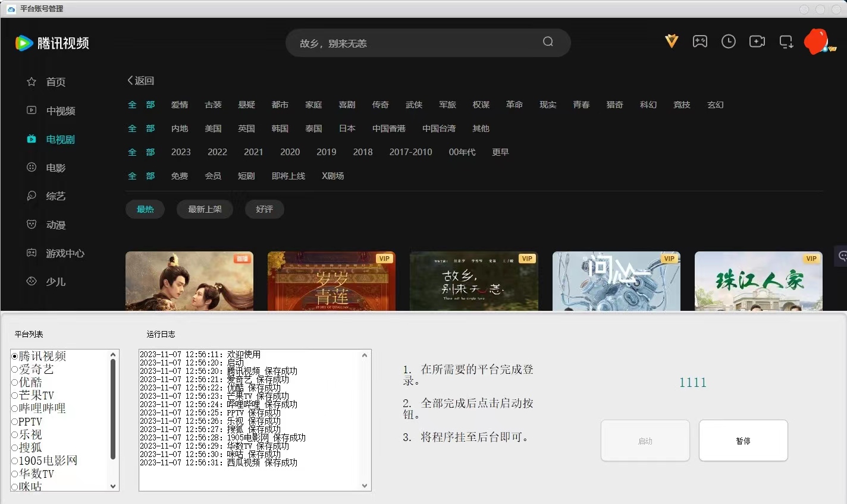This screenshot has width=847, height=504.
Task: Filter year by 2022
Action: pos(217,152)
